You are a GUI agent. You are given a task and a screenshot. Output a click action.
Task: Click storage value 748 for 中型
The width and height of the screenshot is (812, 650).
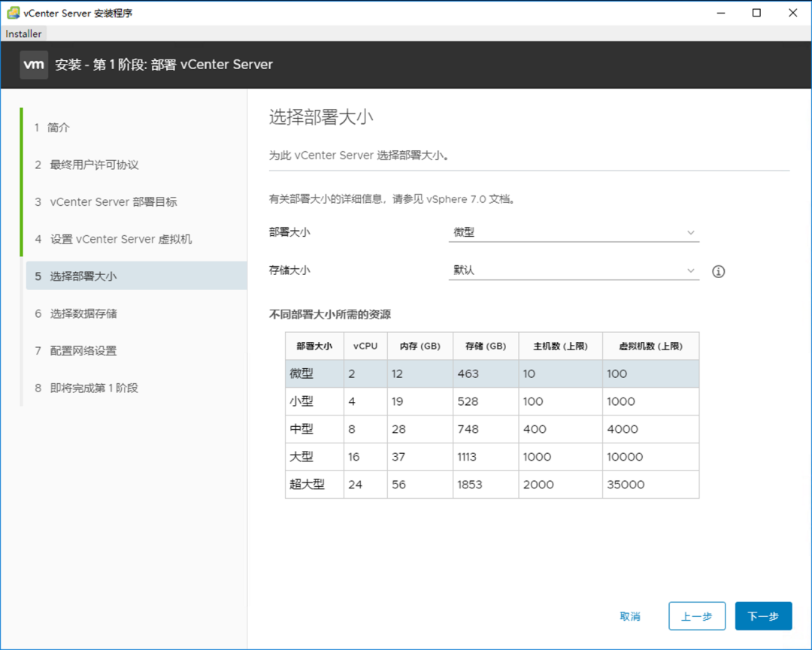pyautogui.click(x=468, y=429)
